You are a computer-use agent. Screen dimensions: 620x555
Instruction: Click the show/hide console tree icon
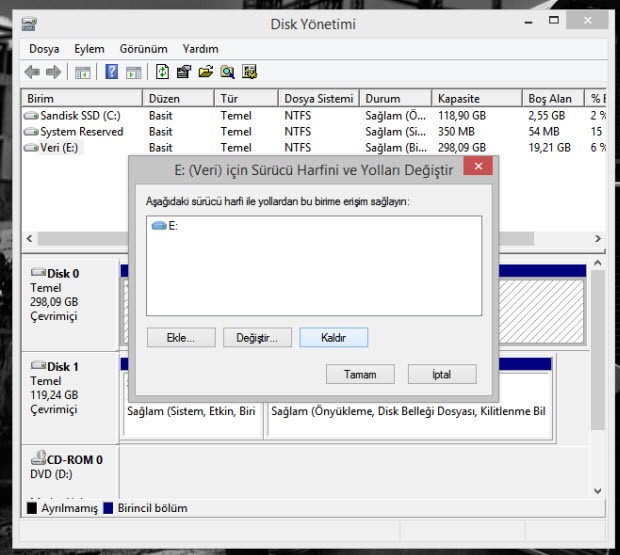point(83,72)
